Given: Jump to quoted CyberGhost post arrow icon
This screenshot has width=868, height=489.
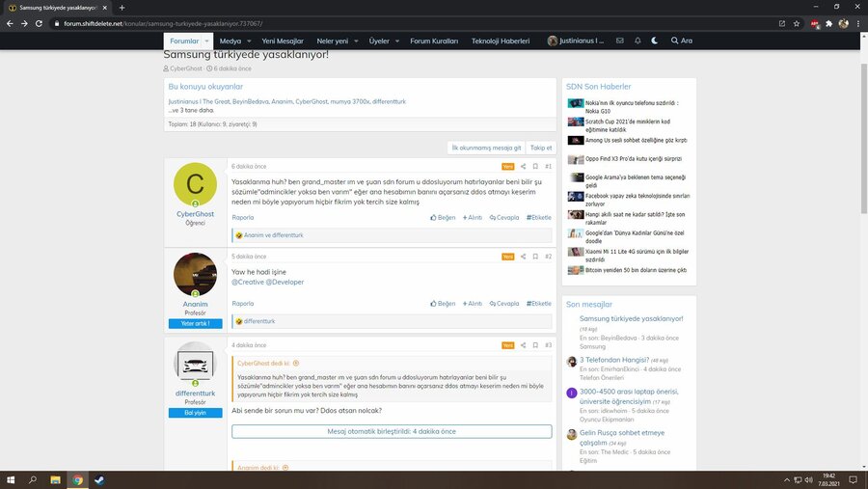Looking at the screenshot, I should [x=296, y=364].
